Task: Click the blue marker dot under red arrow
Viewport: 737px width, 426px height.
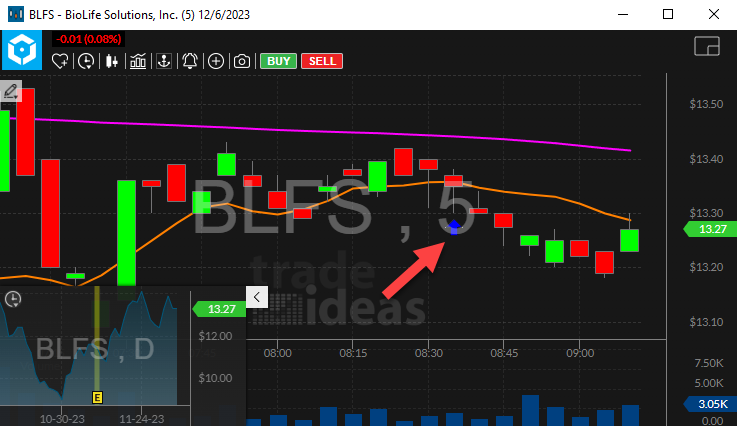Action: 455,228
